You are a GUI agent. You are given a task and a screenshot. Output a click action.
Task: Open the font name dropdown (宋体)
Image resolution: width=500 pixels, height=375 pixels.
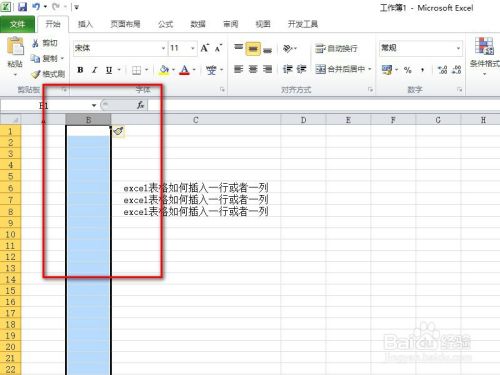click(163, 48)
